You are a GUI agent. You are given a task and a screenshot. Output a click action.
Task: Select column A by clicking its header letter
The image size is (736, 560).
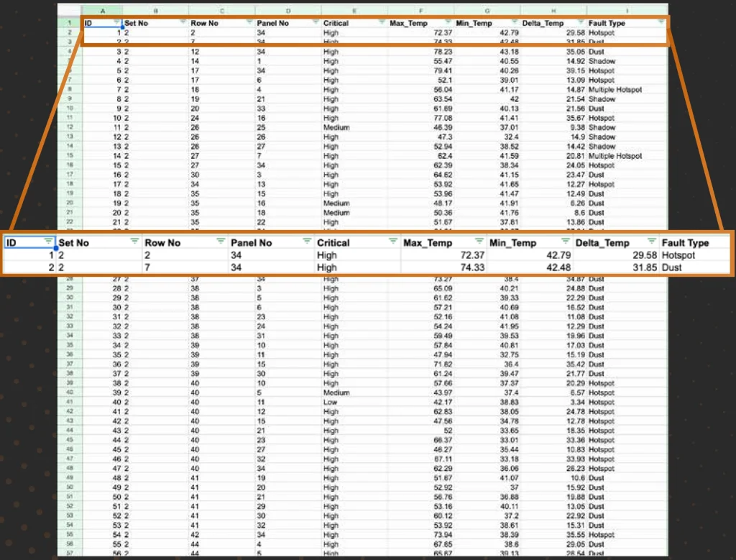(103, 11)
